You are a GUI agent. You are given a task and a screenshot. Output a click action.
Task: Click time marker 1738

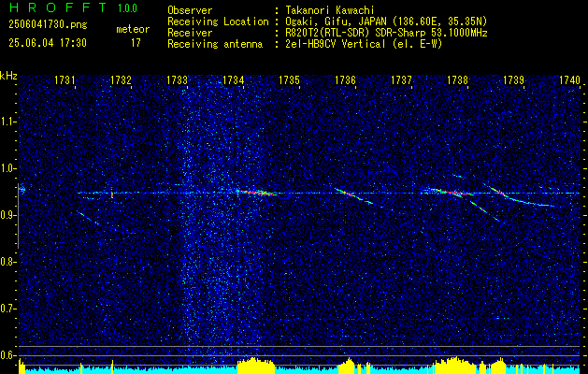[457, 79]
